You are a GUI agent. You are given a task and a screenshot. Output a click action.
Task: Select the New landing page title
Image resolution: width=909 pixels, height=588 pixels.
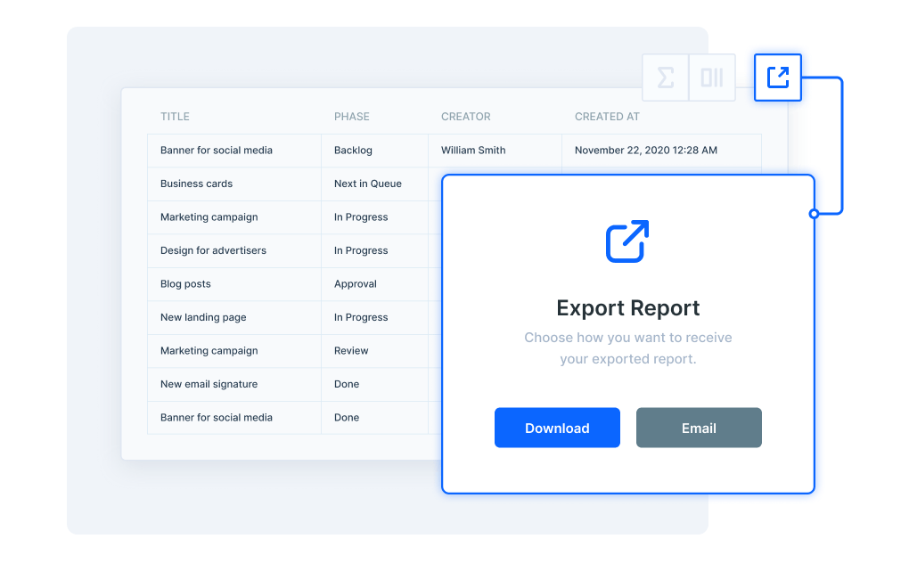pyautogui.click(x=203, y=317)
